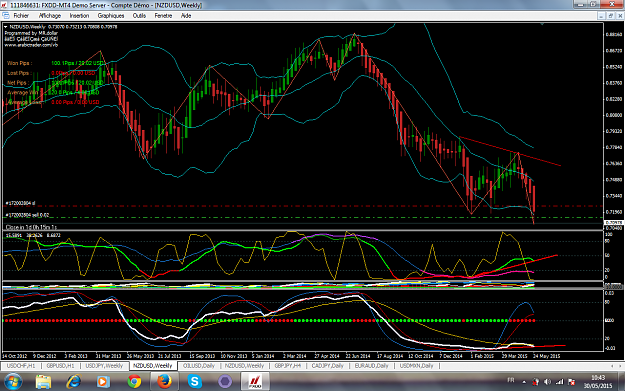Viewport: 625px width, 391px height.
Task: Open the Graphiques menu
Action: click(111, 16)
